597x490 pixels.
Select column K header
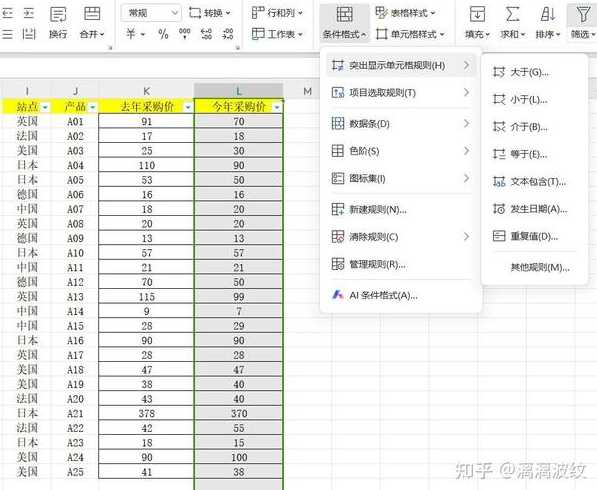[x=146, y=91]
